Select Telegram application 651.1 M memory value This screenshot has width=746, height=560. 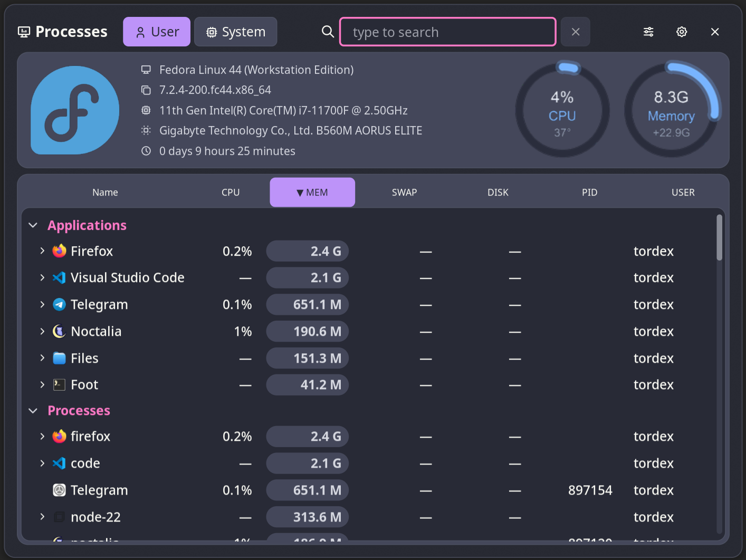308,304
